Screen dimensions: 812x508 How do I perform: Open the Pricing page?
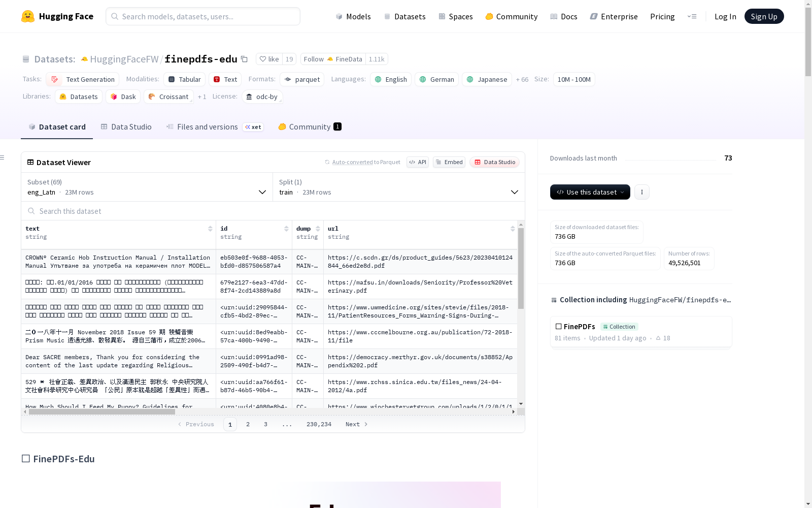[x=662, y=16]
